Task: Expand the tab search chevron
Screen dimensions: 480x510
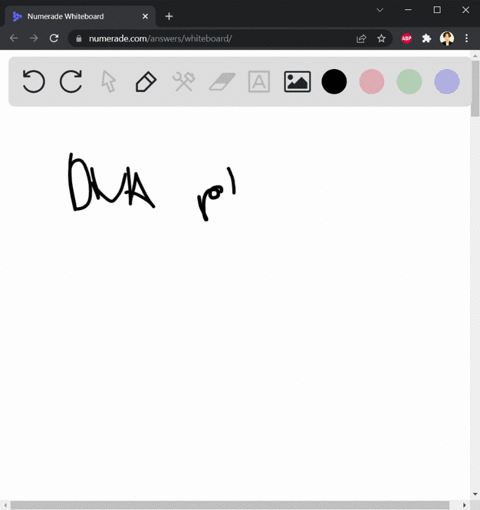Action: (x=380, y=10)
